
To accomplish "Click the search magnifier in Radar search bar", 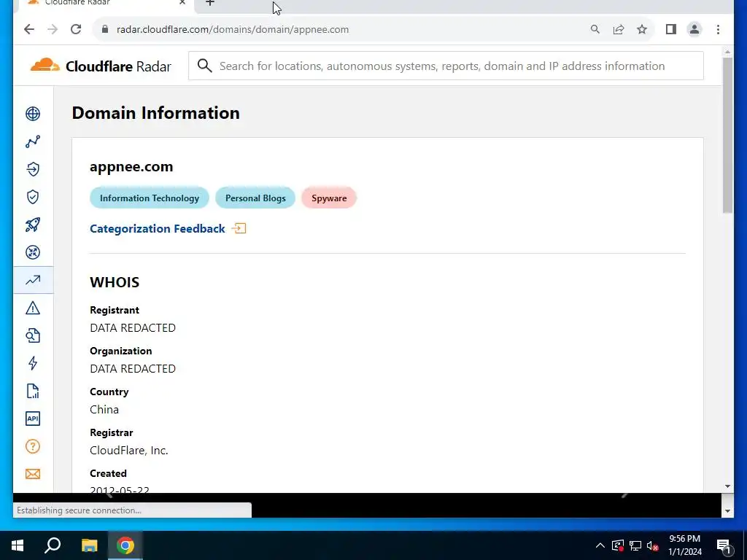I will (204, 66).
